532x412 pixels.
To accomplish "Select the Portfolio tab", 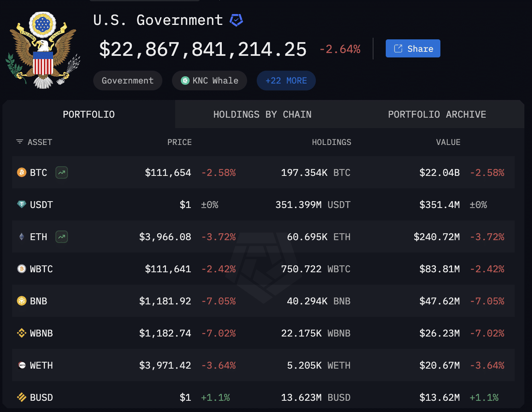I will [x=88, y=114].
